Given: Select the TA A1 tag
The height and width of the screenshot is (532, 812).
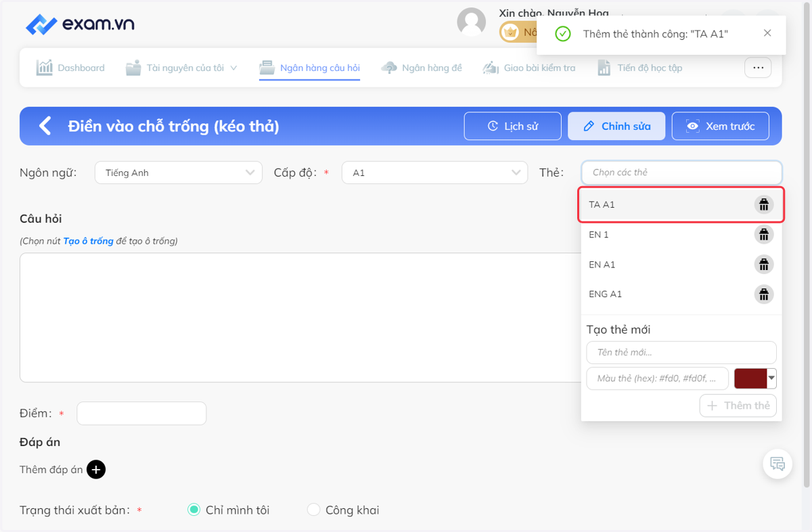Looking at the screenshot, I should point(681,204).
